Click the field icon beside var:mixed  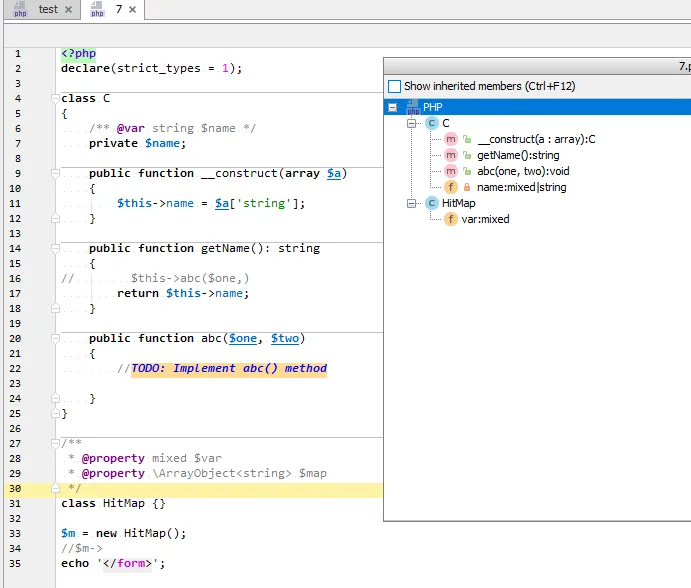pyautogui.click(x=451, y=219)
